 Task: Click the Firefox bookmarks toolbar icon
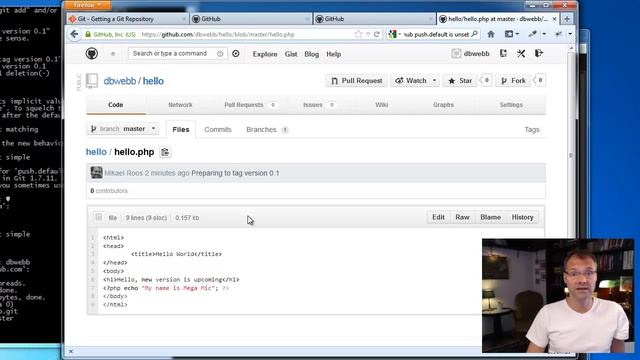(509, 34)
